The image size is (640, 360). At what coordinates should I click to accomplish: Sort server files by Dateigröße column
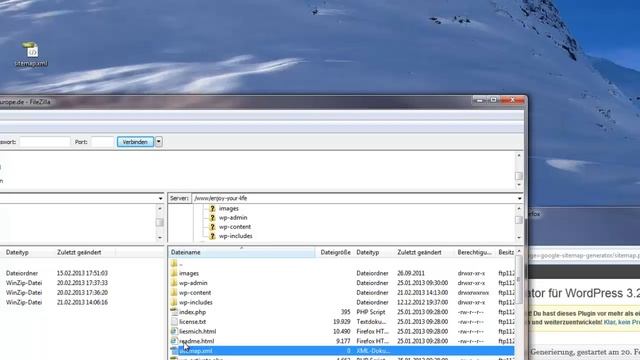coord(334,252)
